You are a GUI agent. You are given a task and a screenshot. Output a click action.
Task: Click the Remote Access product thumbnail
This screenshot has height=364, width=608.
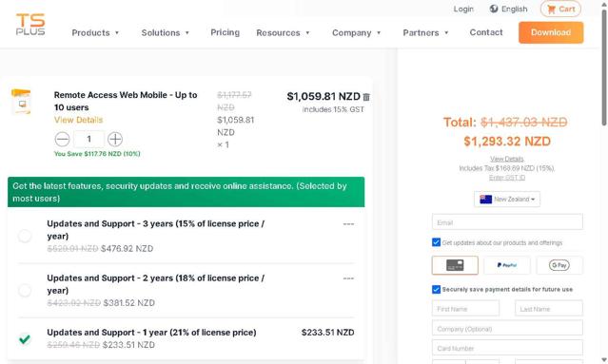click(21, 102)
